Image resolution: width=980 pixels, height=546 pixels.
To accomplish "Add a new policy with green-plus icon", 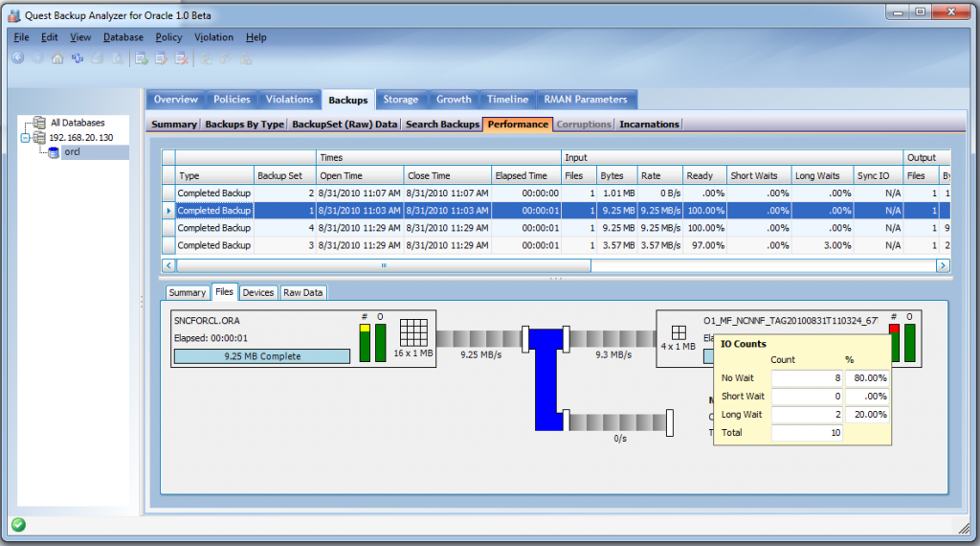I will 142,58.
